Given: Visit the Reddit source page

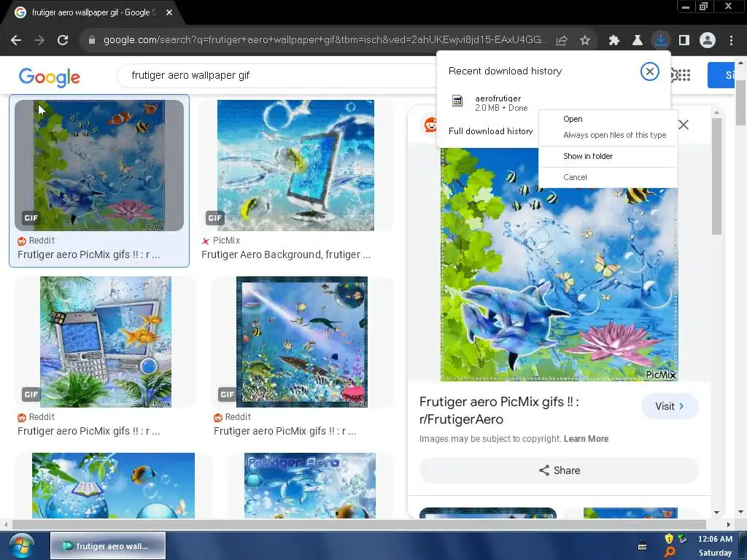Looking at the screenshot, I should [x=670, y=406].
